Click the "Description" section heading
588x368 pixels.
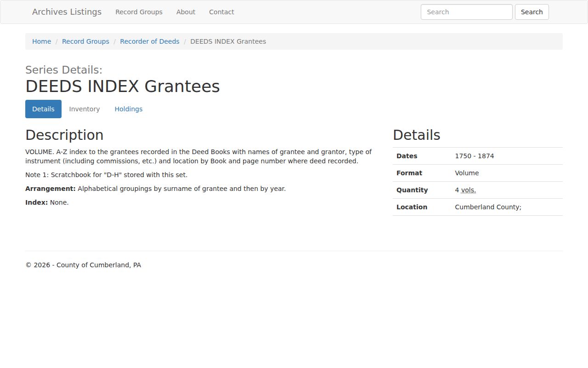pos(64,135)
